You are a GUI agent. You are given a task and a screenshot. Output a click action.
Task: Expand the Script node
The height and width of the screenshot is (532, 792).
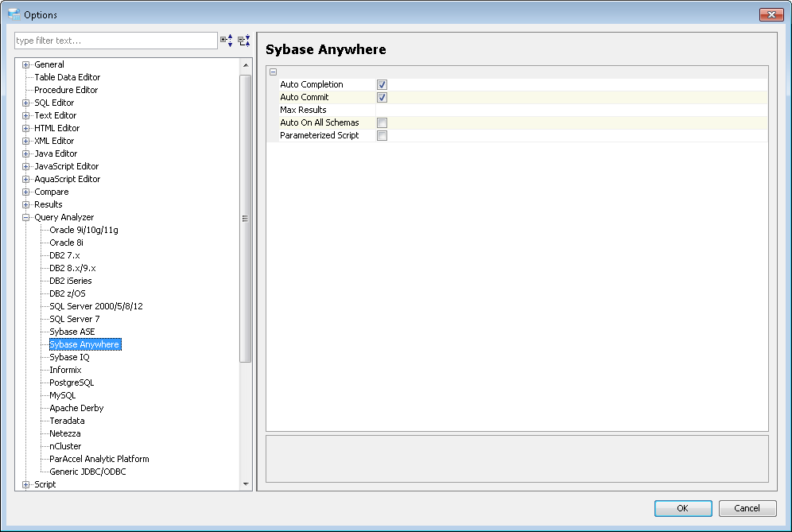(25, 484)
